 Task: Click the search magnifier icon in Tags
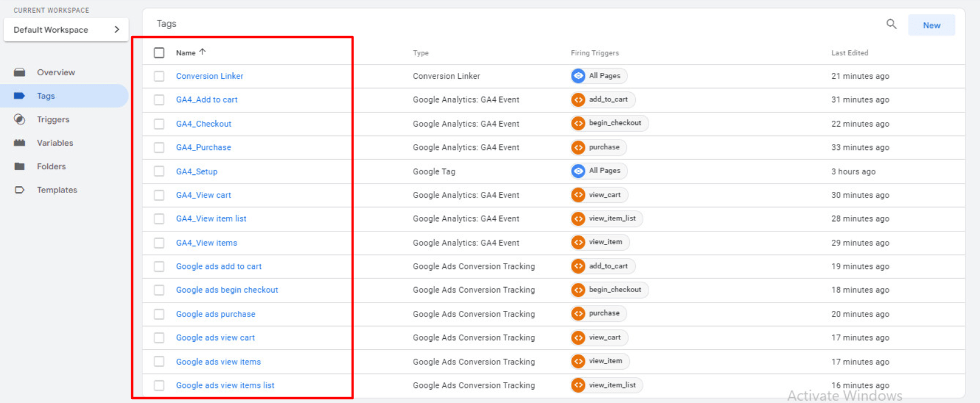[891, 24]
